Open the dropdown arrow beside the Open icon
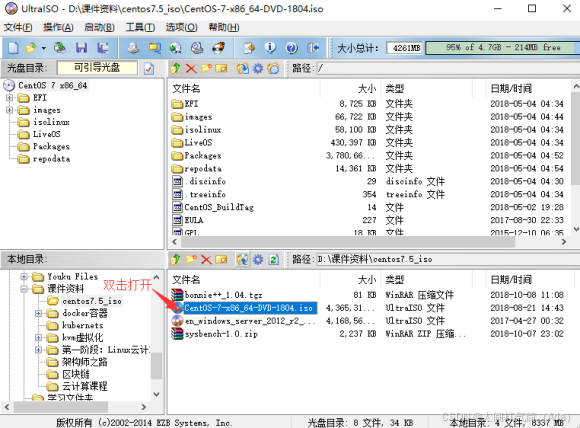Image resolution: width=580 pixels, height=428 pixels. coord(43,48)
